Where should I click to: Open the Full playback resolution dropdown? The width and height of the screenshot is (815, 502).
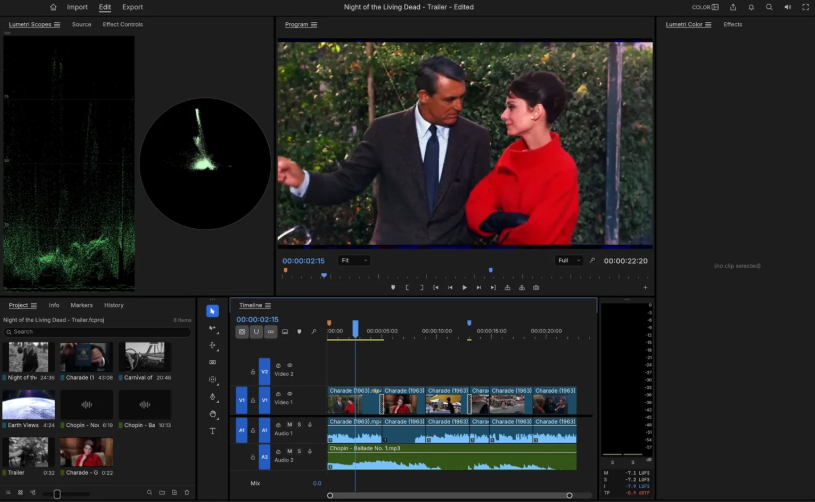(x=569, y=260)
